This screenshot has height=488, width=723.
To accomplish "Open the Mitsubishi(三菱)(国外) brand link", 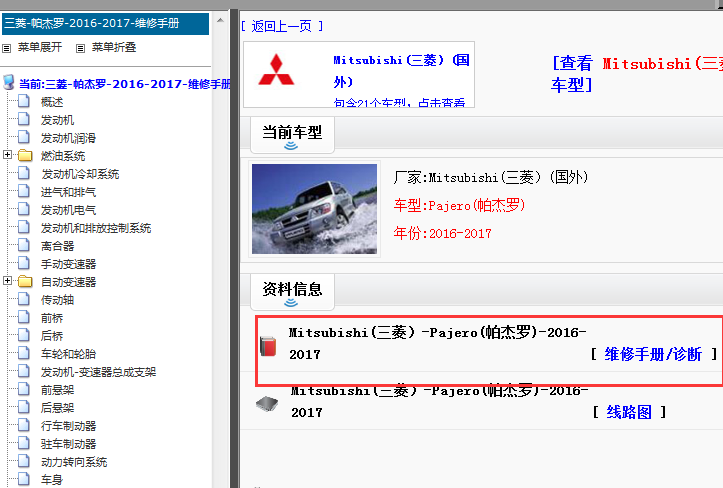I will point(401,71).
